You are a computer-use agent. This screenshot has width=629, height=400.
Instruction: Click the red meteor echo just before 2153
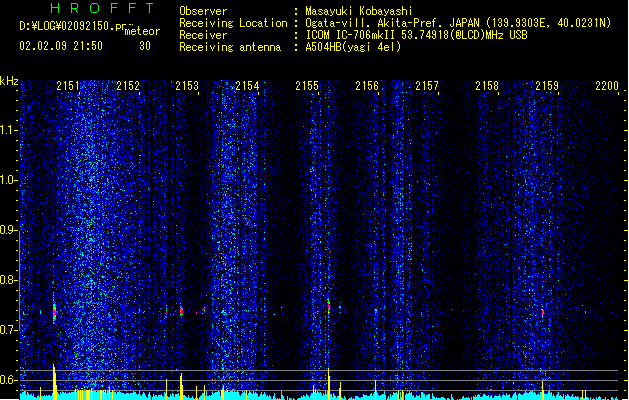click(x=181, y=311)
